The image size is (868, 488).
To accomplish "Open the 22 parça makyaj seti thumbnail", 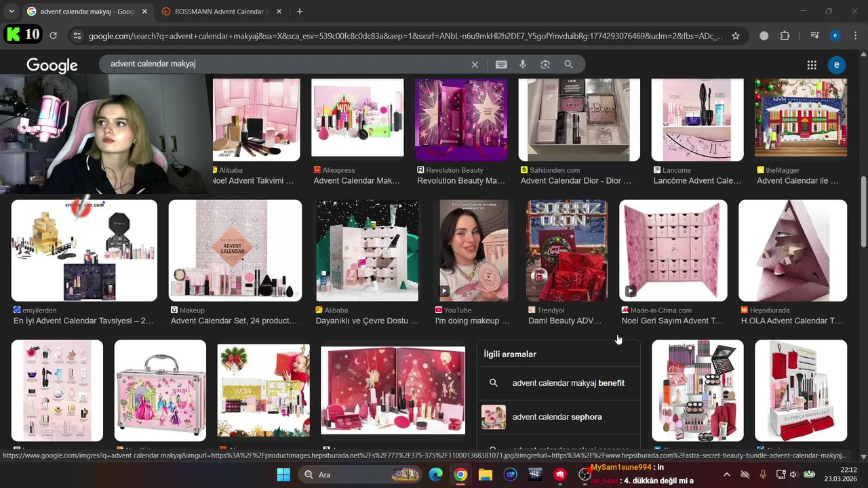I will 801,390.
